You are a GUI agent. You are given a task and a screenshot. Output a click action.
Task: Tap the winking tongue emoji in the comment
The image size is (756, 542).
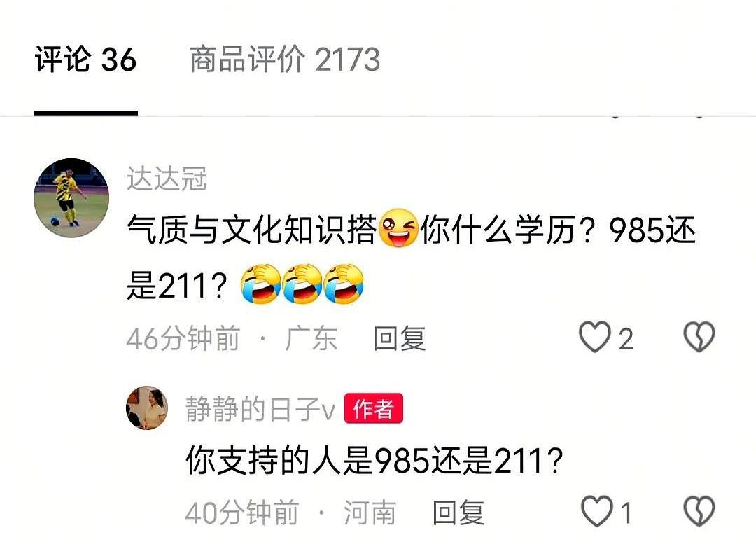coord(398,228)
